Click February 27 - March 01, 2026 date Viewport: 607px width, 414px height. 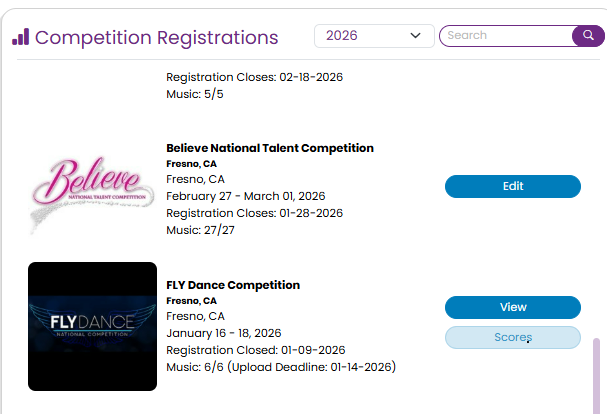(245, 196)
